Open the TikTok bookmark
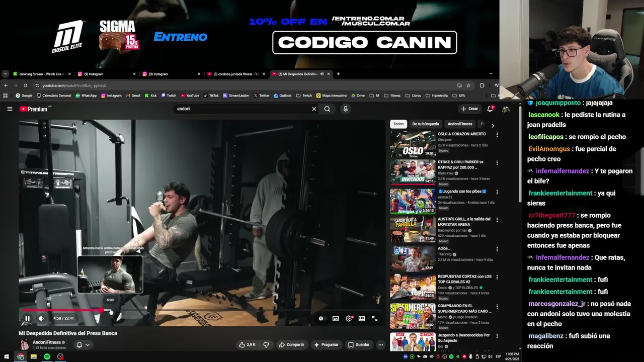The width and height of the screenshot is (644, 362). pos(211,96)
